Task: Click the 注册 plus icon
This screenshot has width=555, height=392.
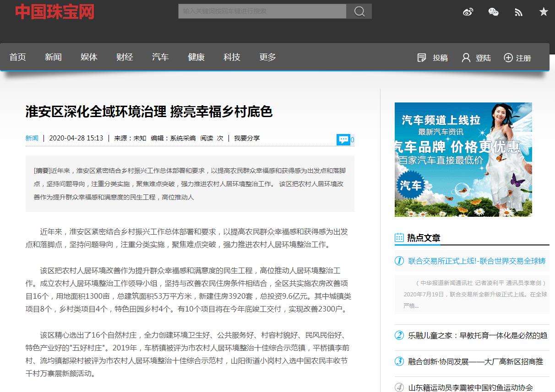Action: point(508,58)
